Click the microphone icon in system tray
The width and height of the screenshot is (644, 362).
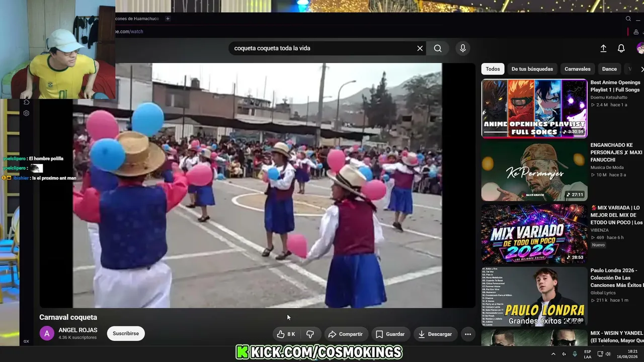575,354
